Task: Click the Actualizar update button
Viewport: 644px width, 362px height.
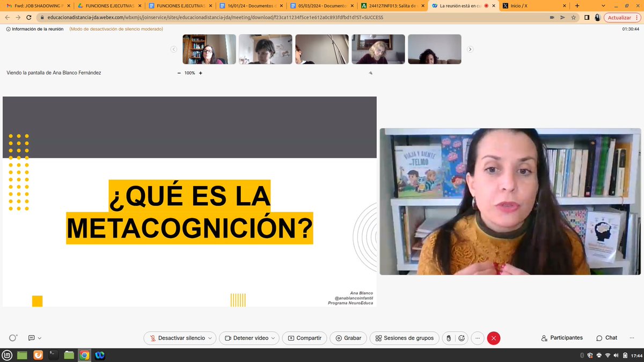Action: pyautogui.click(x=623, y=17)
